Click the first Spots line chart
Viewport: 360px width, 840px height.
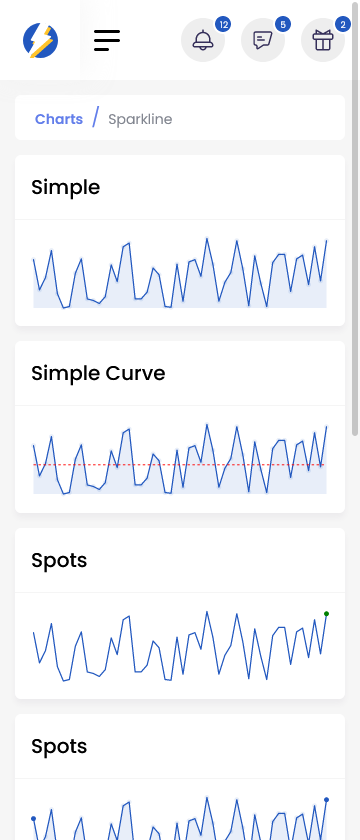coord(180,646)
